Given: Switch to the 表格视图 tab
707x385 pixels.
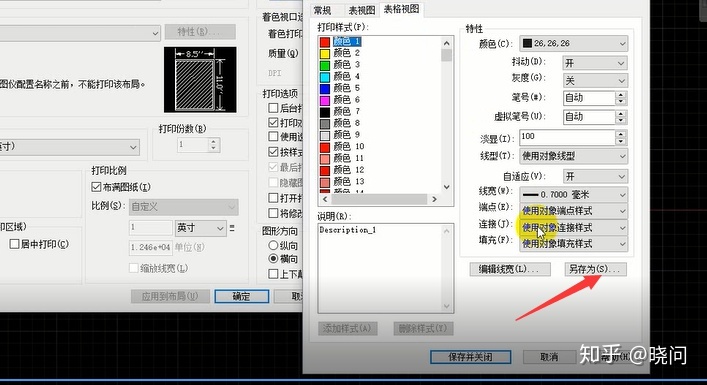Looking at the screenshot, I should click(x=401, y=9).
